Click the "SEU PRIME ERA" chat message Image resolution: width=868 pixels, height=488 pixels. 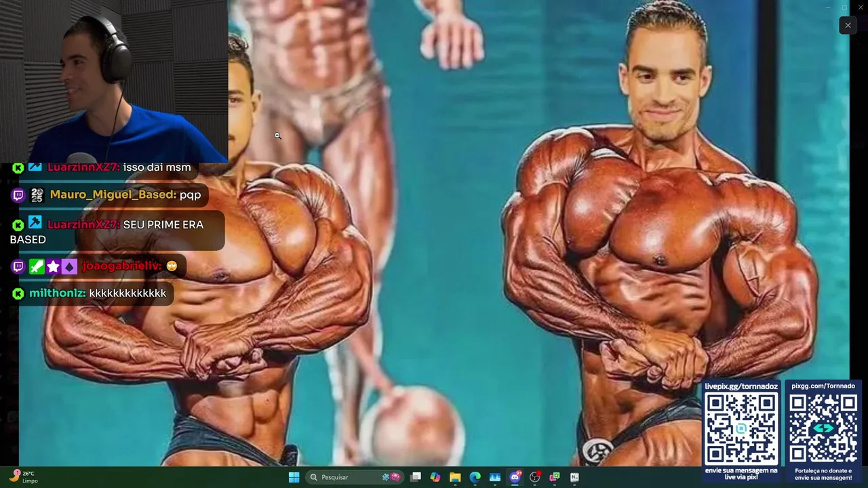point(163,225)
